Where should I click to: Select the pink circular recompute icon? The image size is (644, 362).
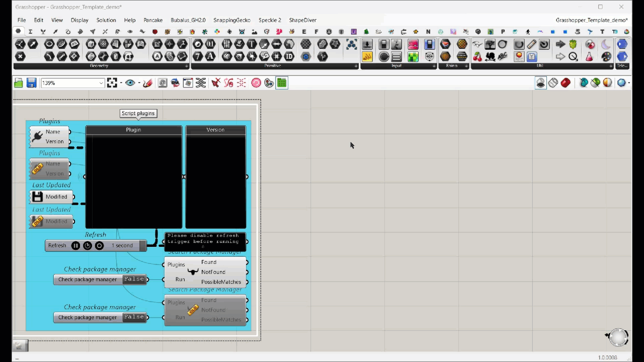tap(256, 83)
